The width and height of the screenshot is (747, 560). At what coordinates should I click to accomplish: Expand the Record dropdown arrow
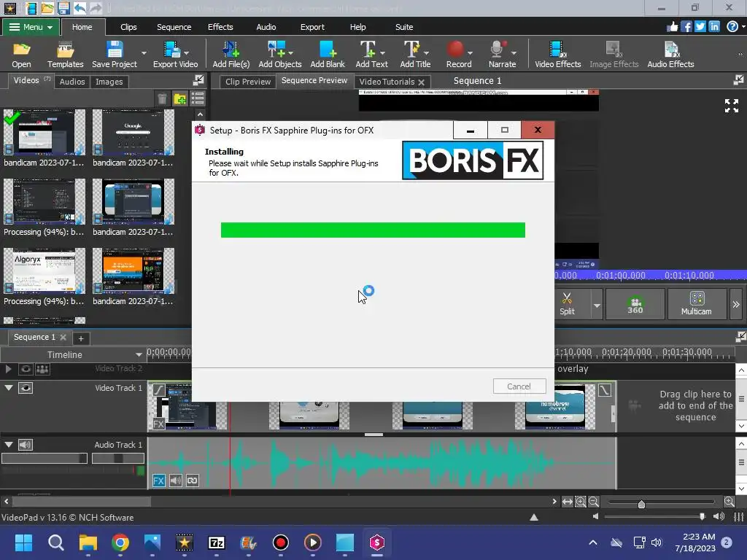tap(471, 52)
